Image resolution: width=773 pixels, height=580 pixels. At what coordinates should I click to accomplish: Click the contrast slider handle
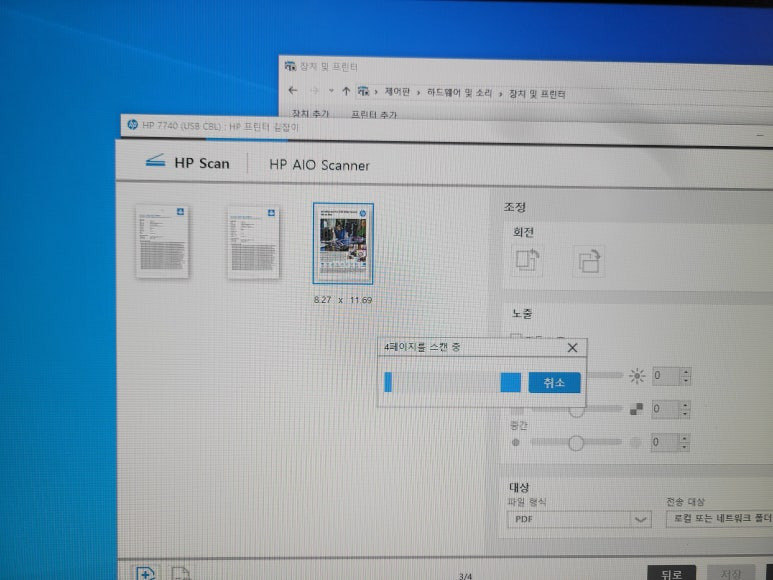pyautogui.click(x=576, y=410)
